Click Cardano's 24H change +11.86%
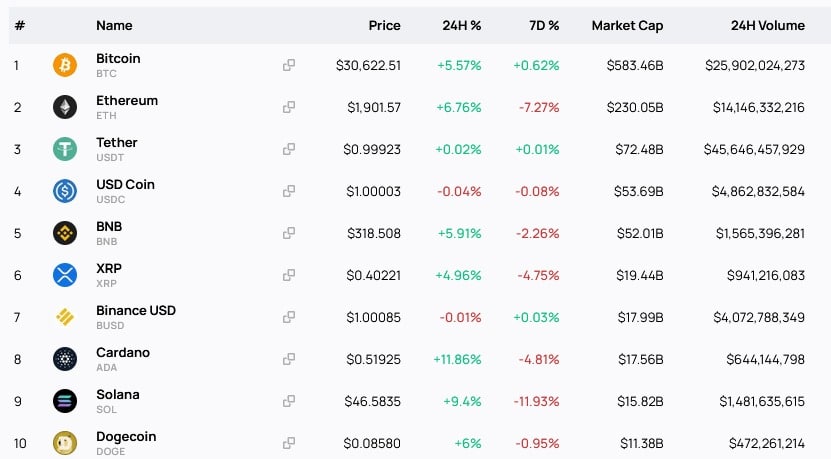 457,359
